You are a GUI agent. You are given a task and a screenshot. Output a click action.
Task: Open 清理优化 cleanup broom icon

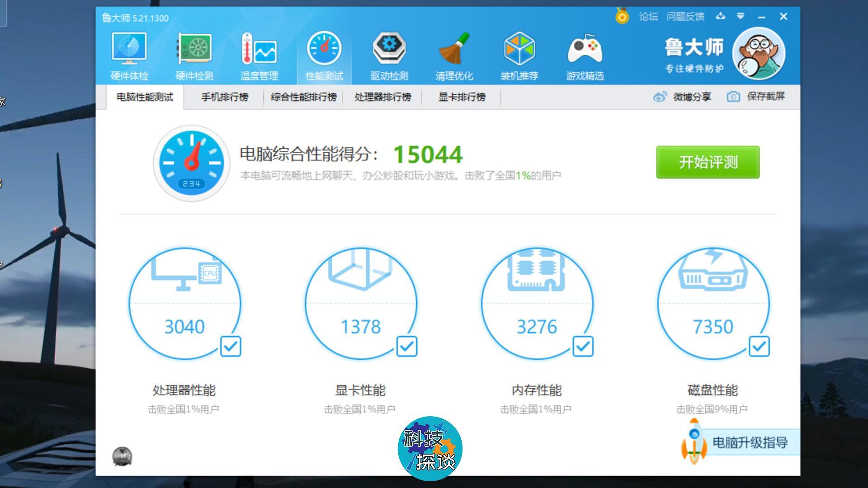pyautogui.click(x=454, y=48)
